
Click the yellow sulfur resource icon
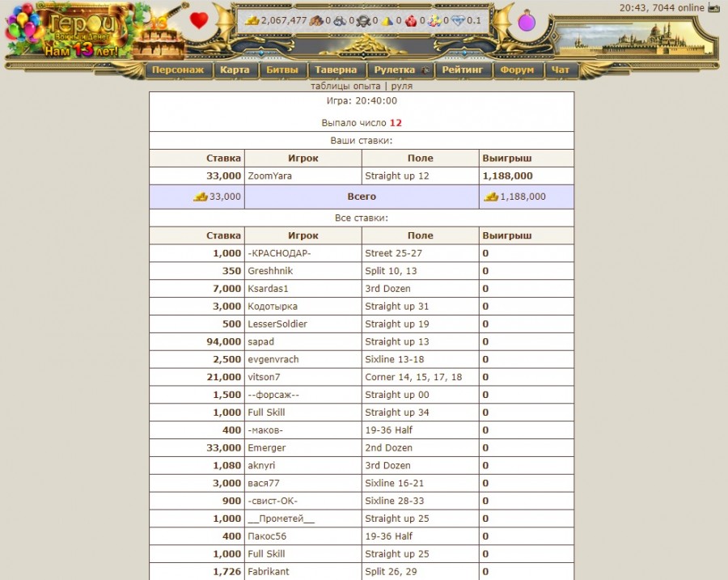[387, 20]
